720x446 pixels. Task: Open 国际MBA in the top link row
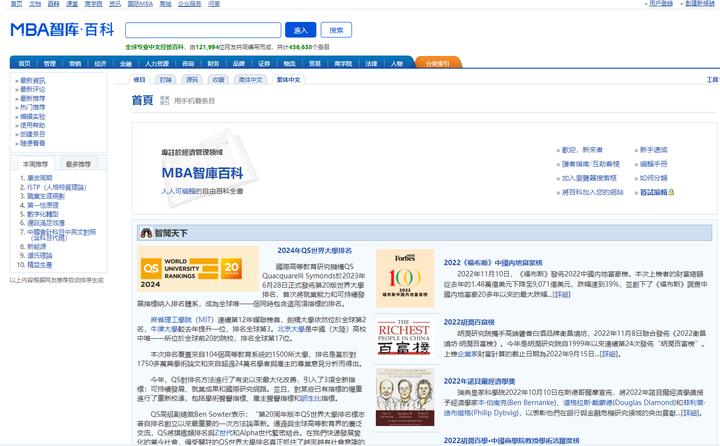pos(140,3)
